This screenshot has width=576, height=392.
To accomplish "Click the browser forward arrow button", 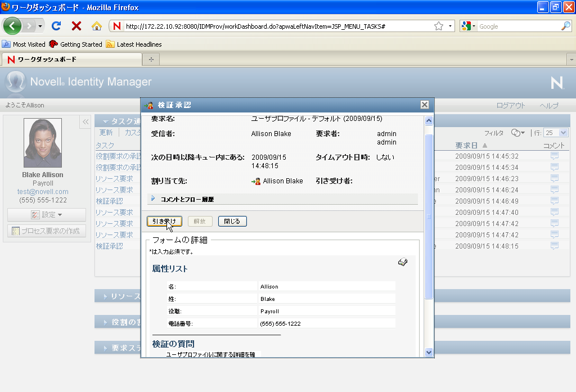I will pos(29,26).
